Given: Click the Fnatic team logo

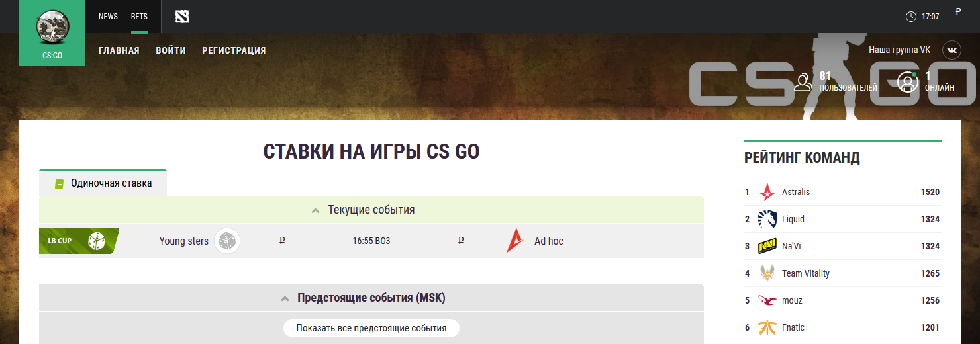Looking at the screenshot, I should pos(767,327).
